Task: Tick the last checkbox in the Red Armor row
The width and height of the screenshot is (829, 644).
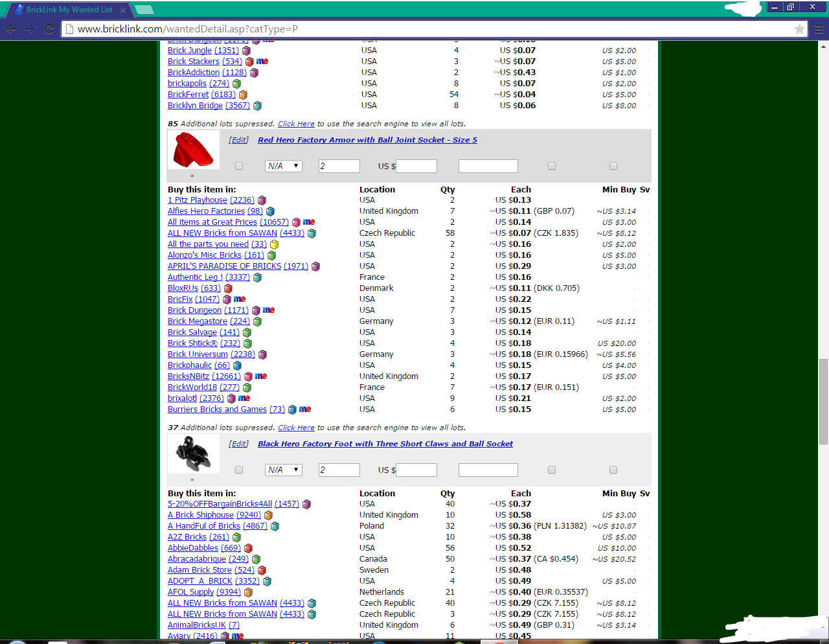Action: 613,167
